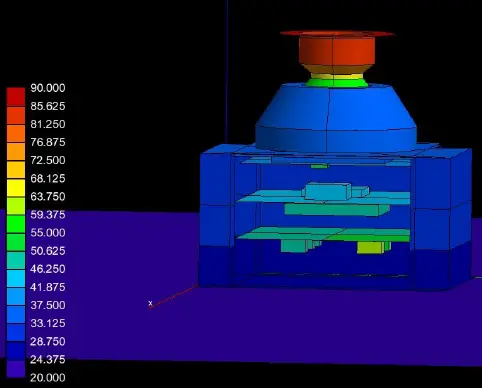Viewport: 482px width, 388px height.
Task: Click the thin red disc at top
Action: pyautogui.click(x=337, y=33)
